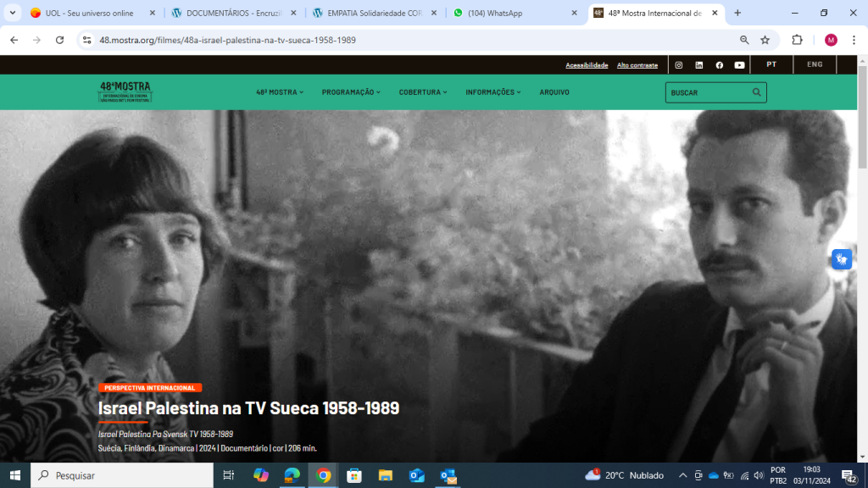
Task: Open the YouTube social icon
Action: [739, 65]
